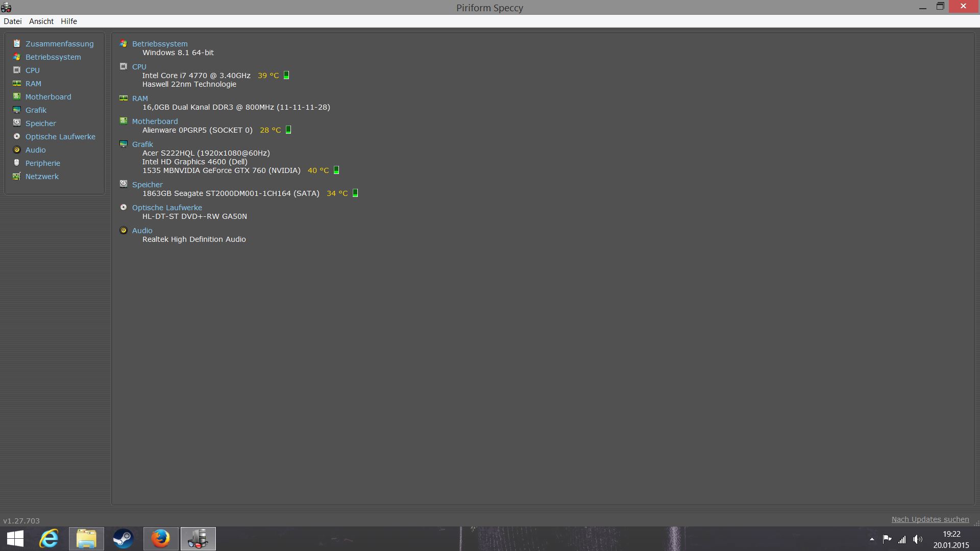Click the Netzwerk icon in the sidebar

17,177
